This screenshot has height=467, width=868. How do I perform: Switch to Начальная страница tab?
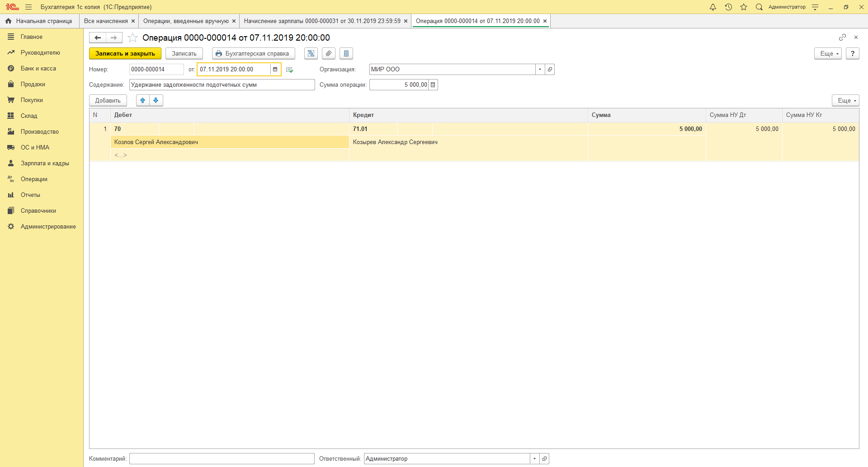[39, 21]
